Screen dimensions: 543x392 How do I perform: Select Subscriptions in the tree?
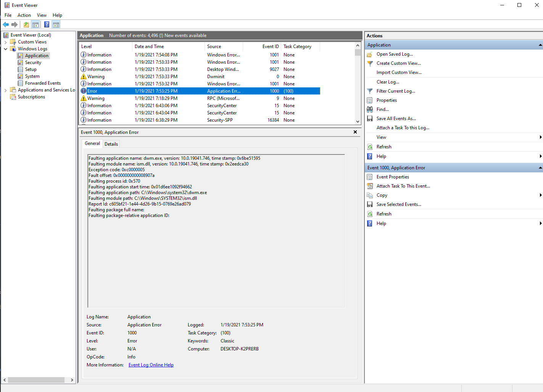[31, 97]
